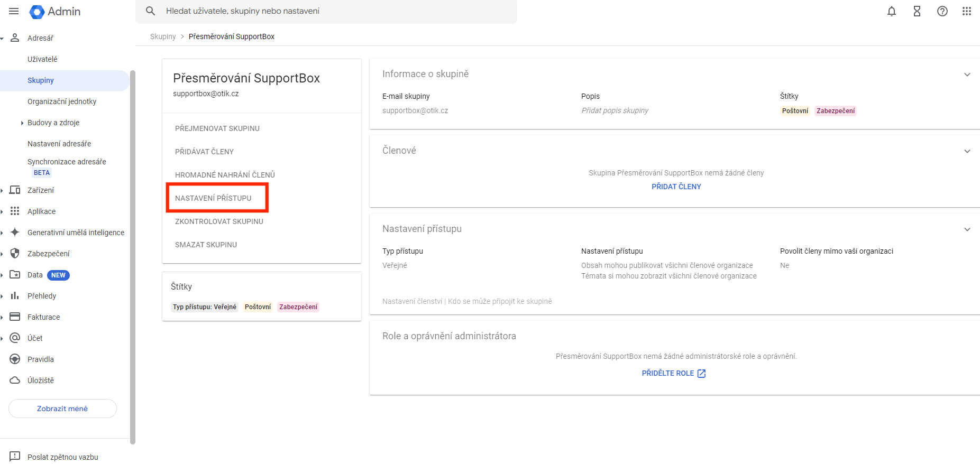Click Poštovní label in Informace o skupině
The width and height of the screenshot is (980, 464).
pos(795,111)
